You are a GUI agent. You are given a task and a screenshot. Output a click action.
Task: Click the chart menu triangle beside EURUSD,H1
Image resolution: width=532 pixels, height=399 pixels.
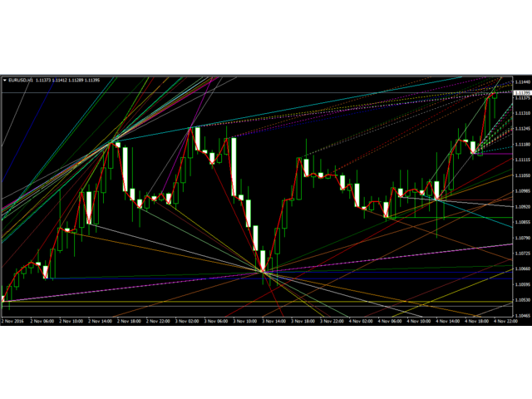pyautogui.click(x=5, y=81)
